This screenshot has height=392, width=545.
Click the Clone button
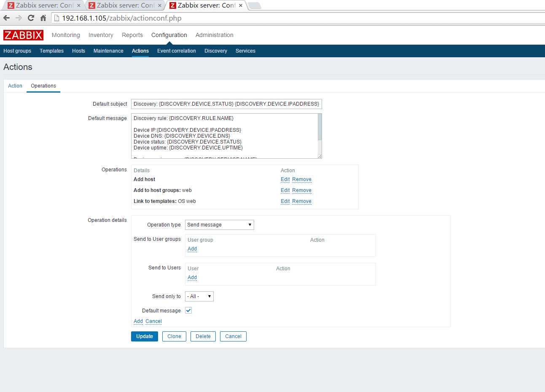click(174, 336)
